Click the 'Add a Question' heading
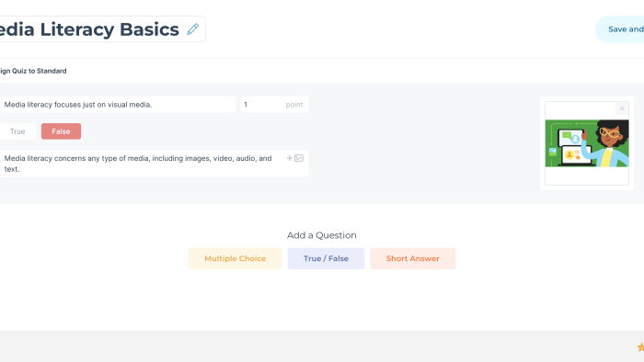Image resolution: width=644 pixels, height=362 pixels. pyautogui.click(x=322, y=235)
